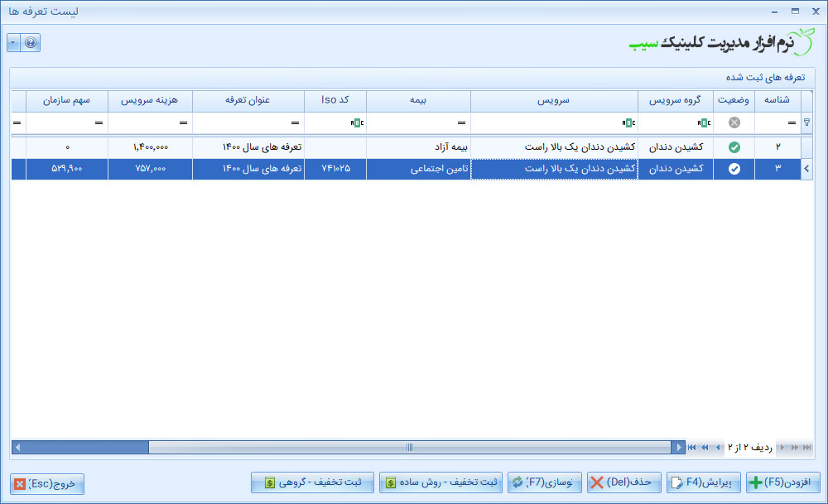Click the red X Delete (Del) icon
Image resolution: width=828 pixels, height=504 pixels.
[596, 482]
